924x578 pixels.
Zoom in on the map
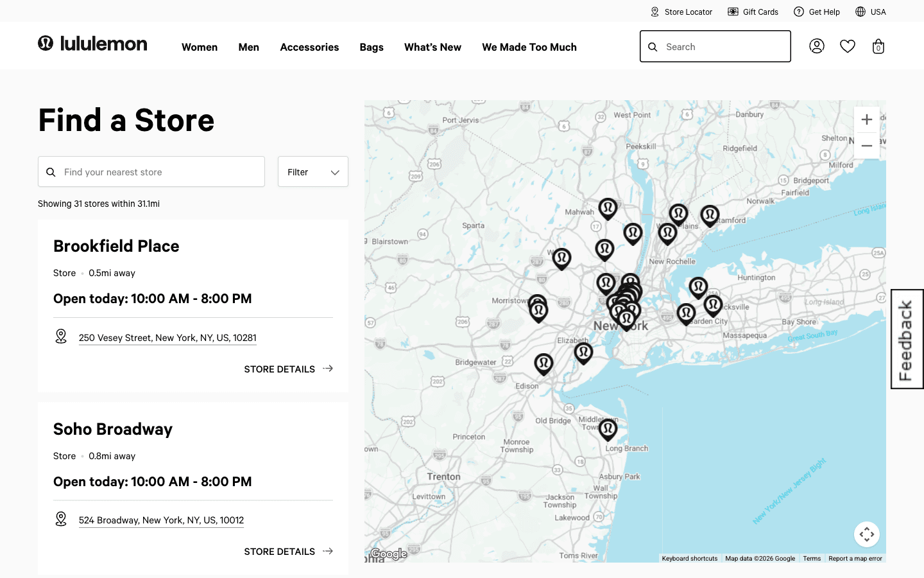coord(867,119)
